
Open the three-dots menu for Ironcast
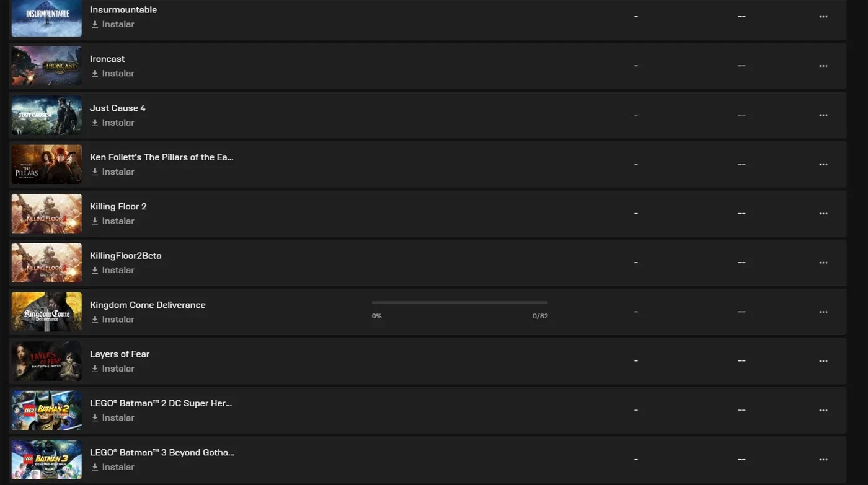(x=823, y=66)
